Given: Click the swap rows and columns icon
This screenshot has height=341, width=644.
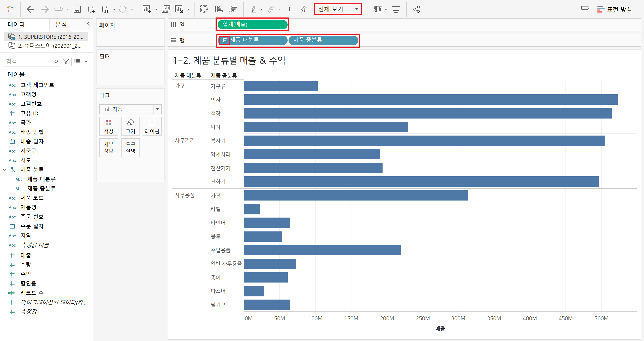Looking at the screenshot, I should 204,9.
